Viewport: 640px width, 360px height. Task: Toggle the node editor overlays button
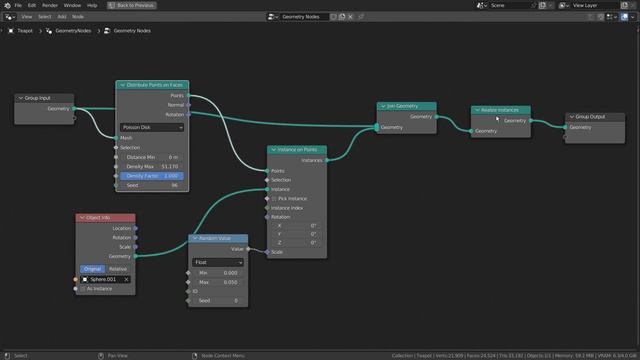tap(624, 17)
